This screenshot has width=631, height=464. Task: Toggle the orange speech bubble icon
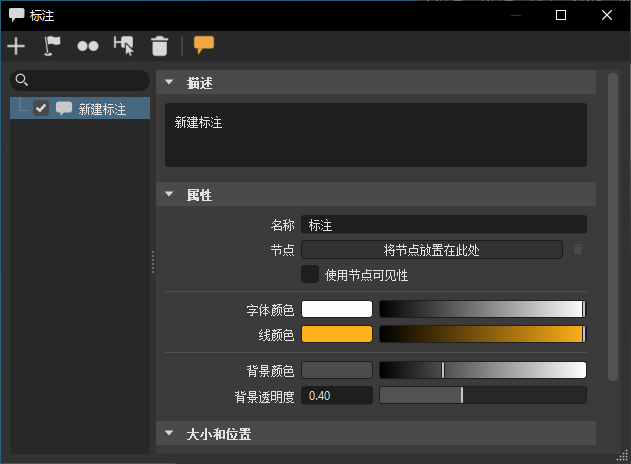(x=204, y=45)
